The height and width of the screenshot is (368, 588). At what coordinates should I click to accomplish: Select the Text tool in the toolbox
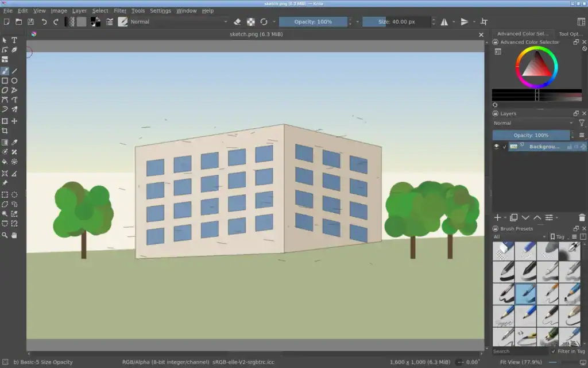pyautogui.click(x=14, y=40)
